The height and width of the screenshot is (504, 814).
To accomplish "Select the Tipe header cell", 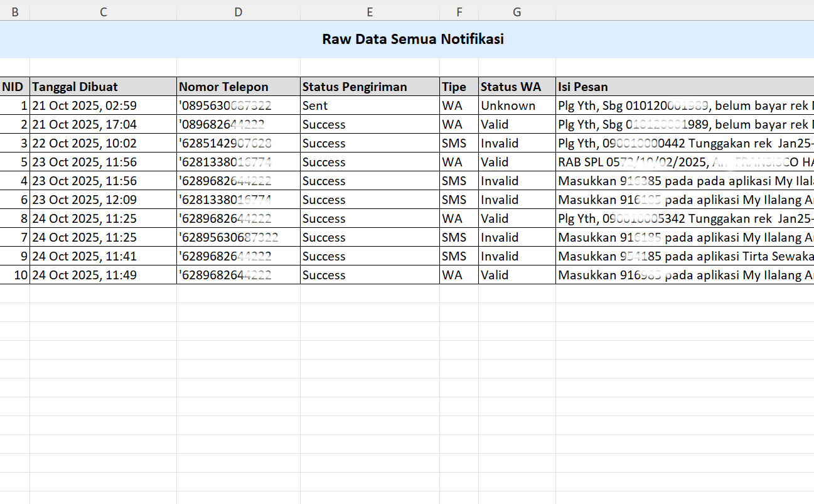I will (x=459, y=87).
